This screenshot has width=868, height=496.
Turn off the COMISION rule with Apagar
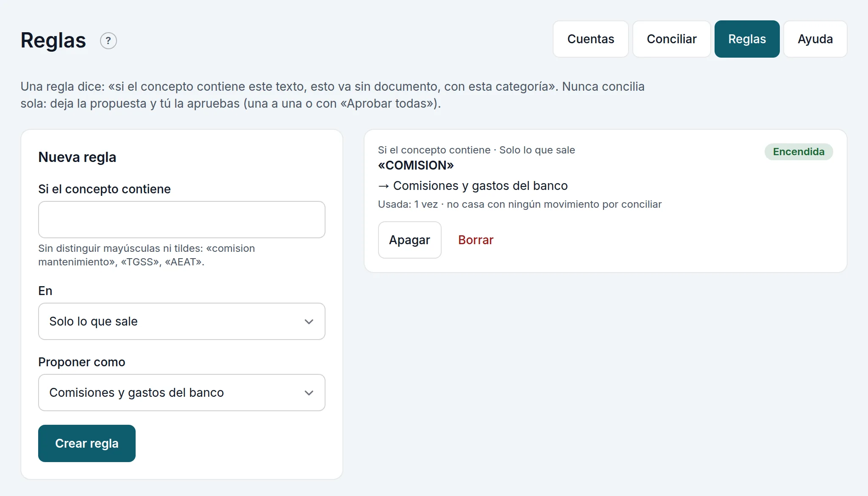pos(409,240)
